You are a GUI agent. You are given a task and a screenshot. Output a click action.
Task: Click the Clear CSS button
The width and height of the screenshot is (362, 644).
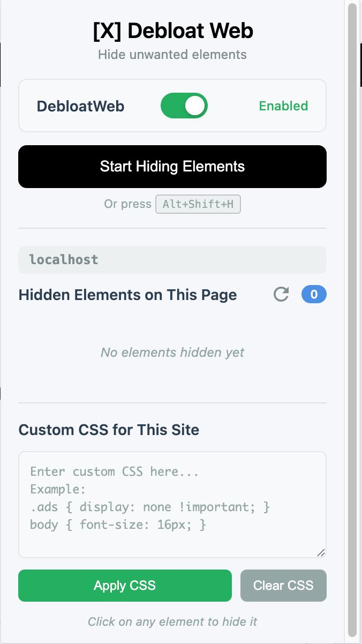click(x=283, y=586)
